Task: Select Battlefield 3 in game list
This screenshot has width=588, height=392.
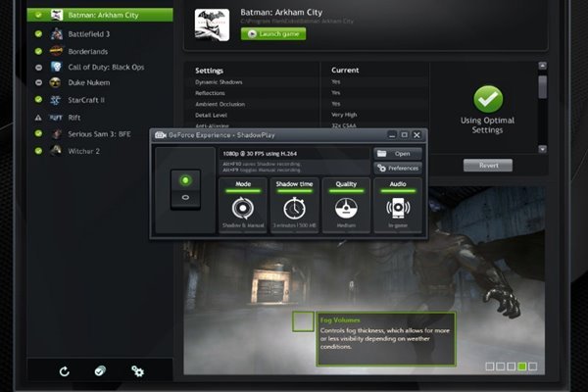Action: click(88, 34)
